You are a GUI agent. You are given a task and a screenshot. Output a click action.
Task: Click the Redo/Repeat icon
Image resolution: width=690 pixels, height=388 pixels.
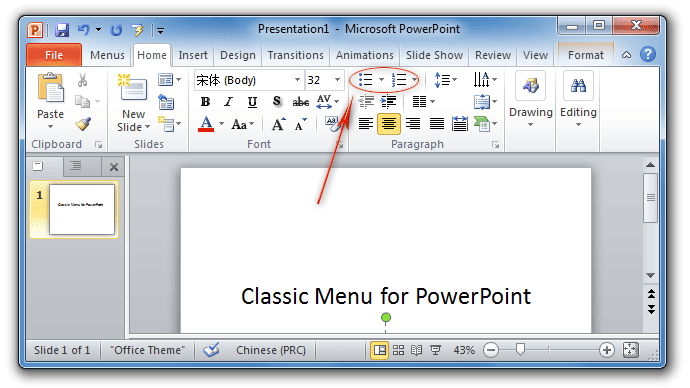click(x=116, y=30)
